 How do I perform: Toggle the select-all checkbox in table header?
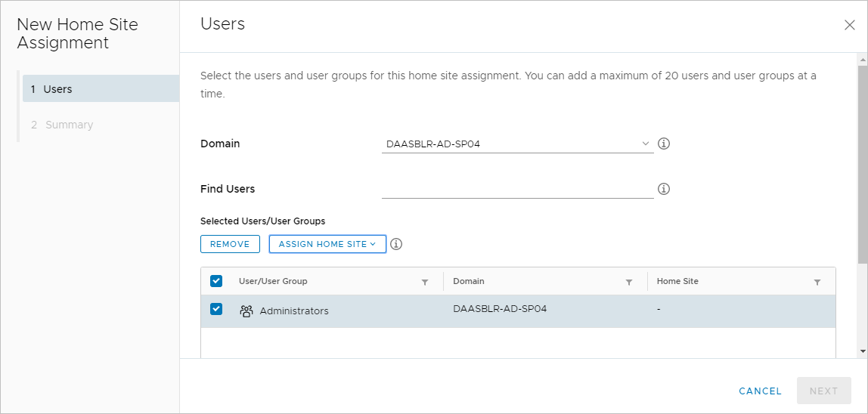(x=216, y=281)
